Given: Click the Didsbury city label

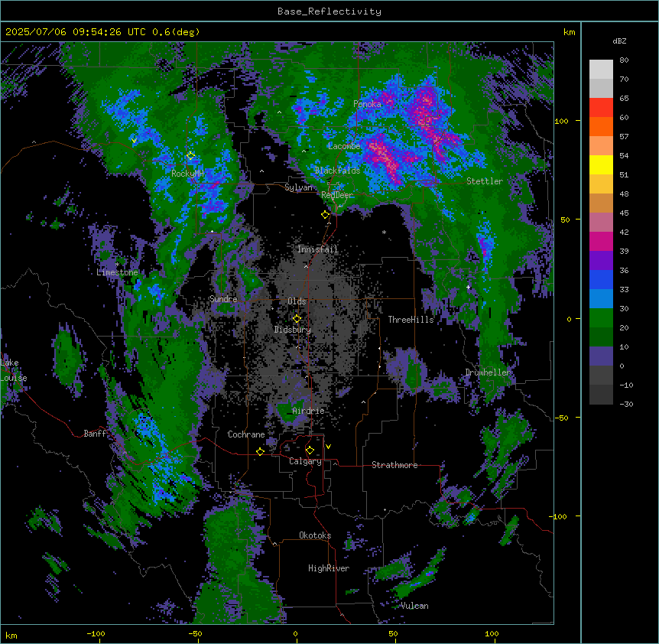Looking at the screenshot, I should (x=293, y=330).
